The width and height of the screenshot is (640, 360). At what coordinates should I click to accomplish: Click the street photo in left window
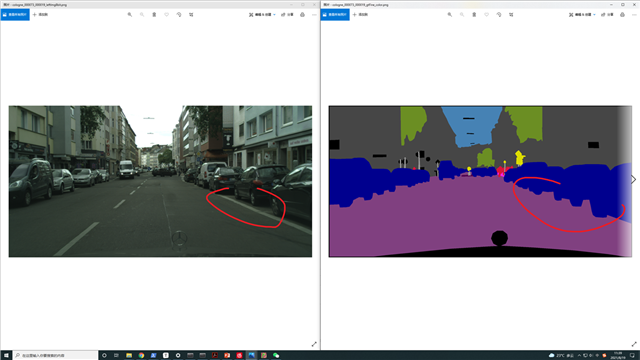[160, 181]
